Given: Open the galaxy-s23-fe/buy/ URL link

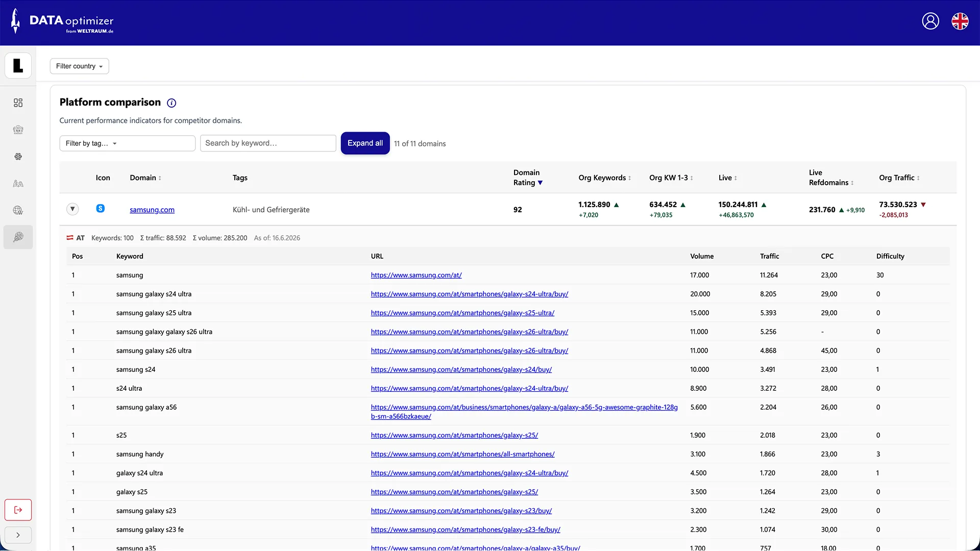Looking at the screenshot, I should pyautogui.click(x=465, y=530).
